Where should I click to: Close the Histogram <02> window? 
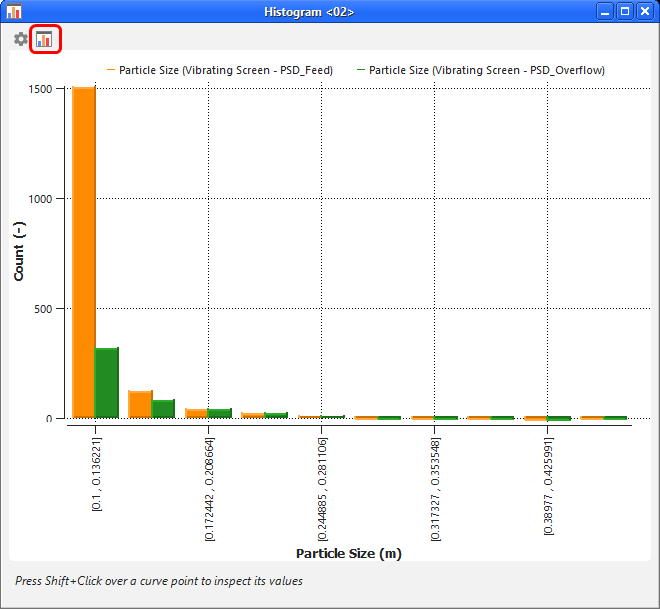coord(644,12)
